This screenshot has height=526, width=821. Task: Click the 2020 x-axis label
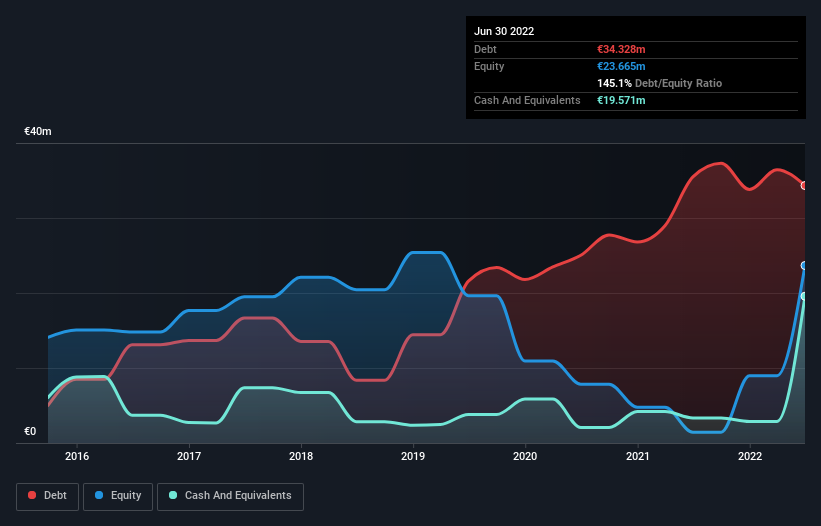click(x=525, y=456)
